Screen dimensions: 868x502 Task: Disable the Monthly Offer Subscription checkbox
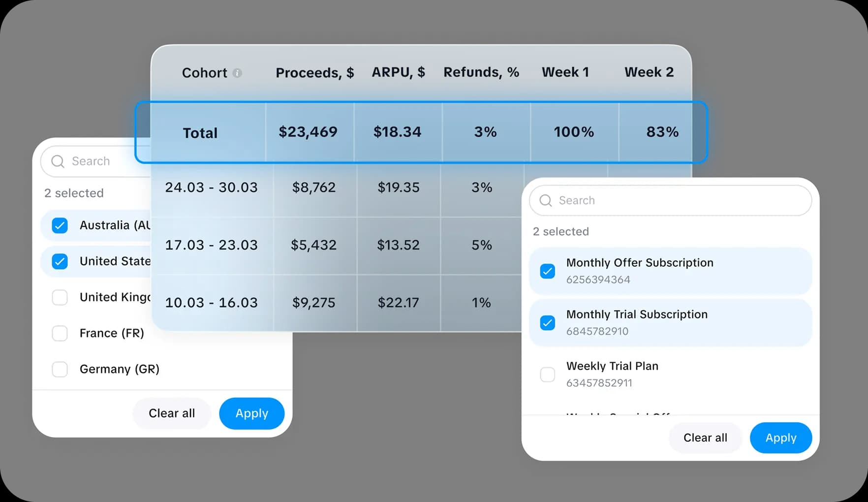(x=547, y=271)
